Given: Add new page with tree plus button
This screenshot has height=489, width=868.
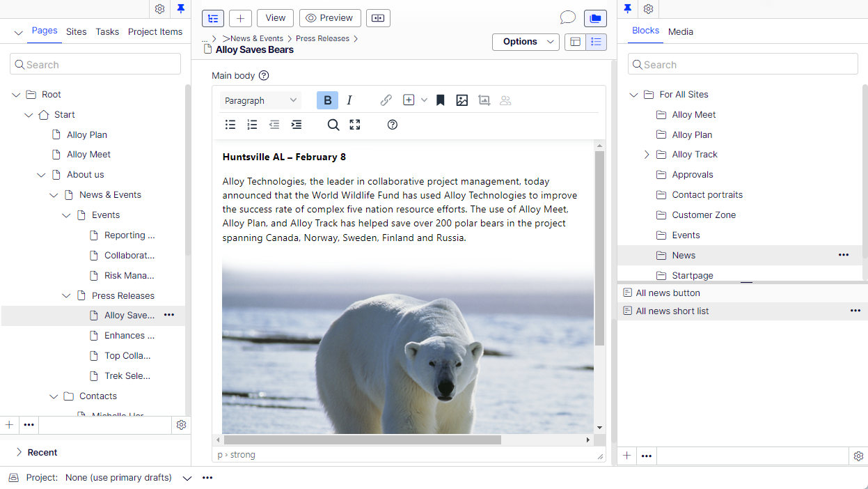Looking at the screenshot, I should tap(9, 424).
